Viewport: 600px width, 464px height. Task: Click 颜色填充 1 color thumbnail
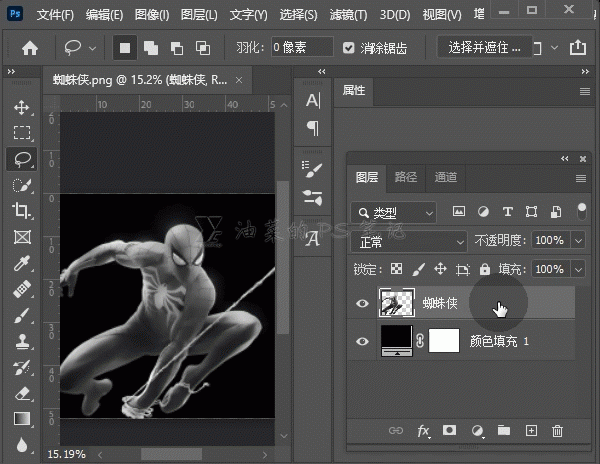tap(397, 340)
